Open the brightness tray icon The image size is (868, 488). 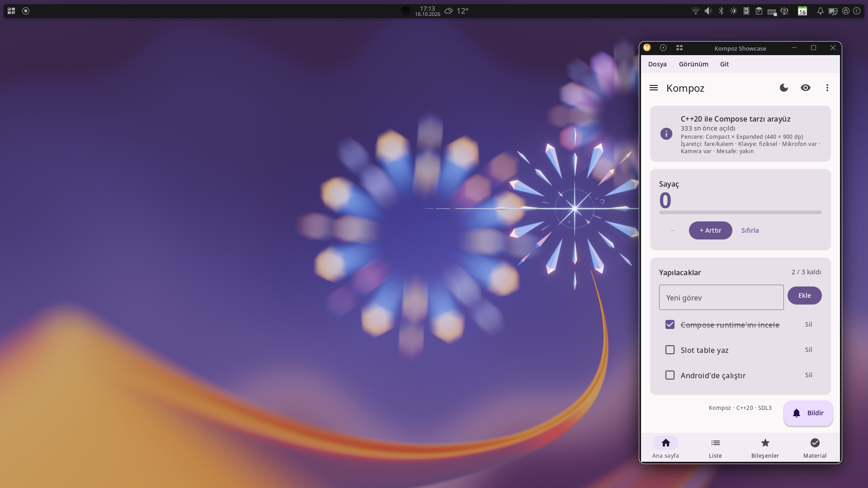click(x=734, y=11)
